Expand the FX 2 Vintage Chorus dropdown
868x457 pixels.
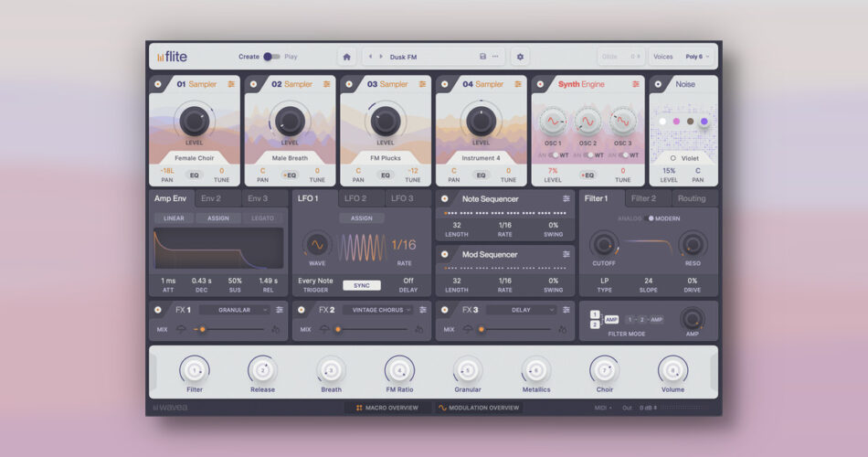(378, 310)
